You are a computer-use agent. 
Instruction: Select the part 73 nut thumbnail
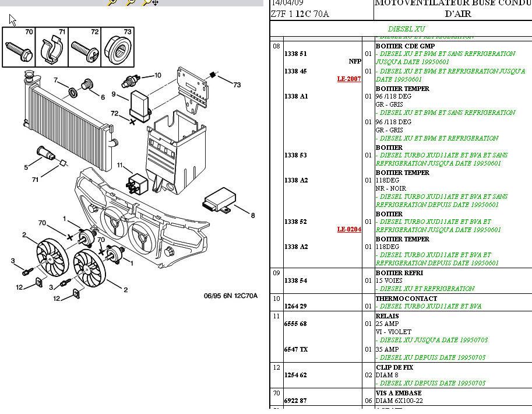pos(117,47)
